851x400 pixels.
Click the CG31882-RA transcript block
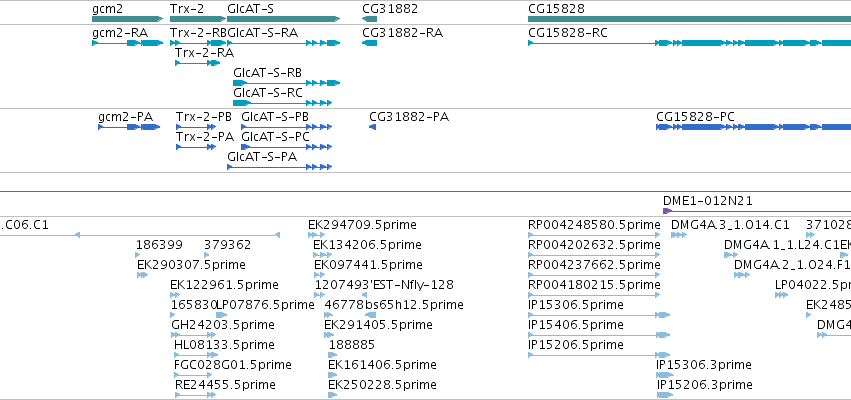pos(370,43)
